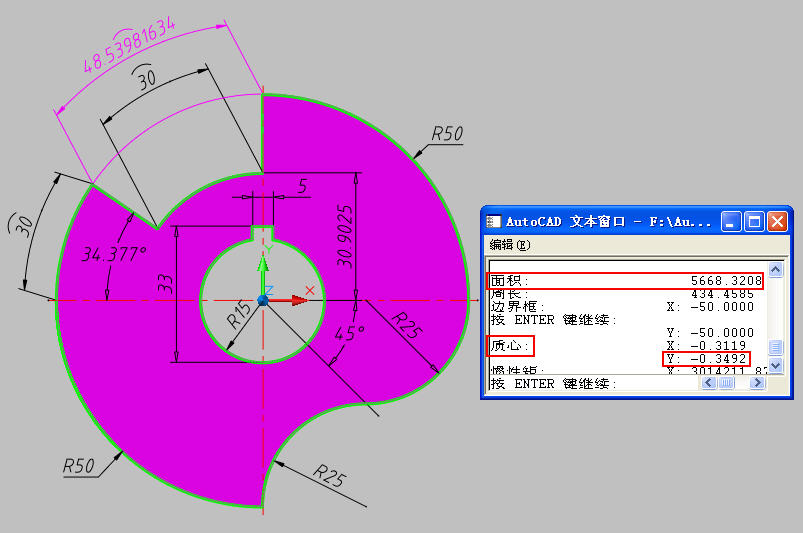Click the AutoCAD 文本窗口 title bar text

click(608, 222)
